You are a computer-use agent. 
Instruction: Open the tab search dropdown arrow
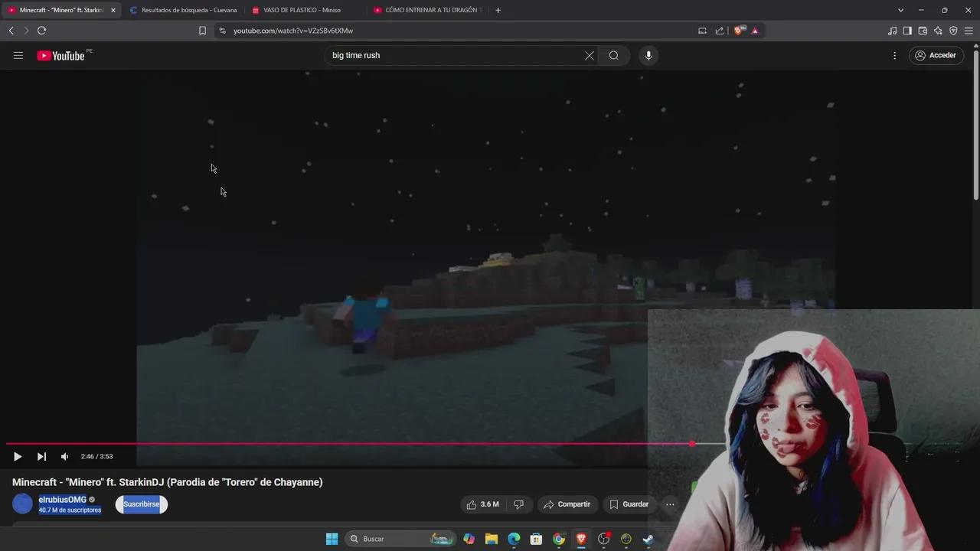point(900,10)
